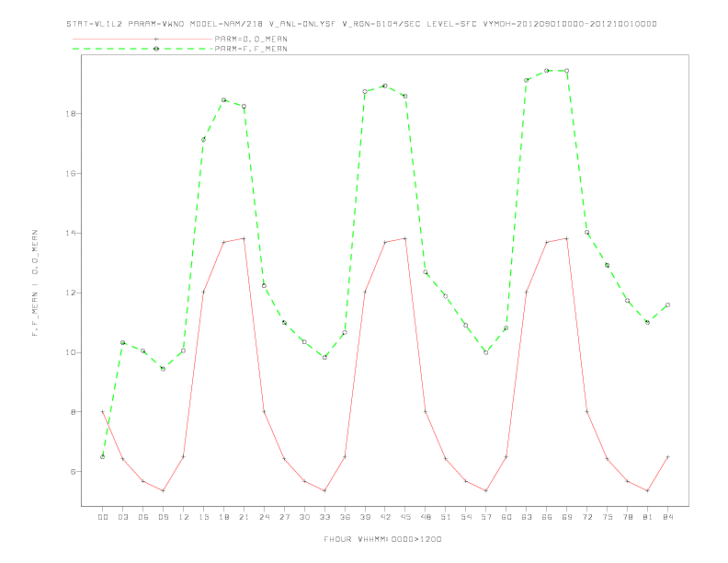
Task: Click the green circle data point at hour 66
Action: coord(547,71)
